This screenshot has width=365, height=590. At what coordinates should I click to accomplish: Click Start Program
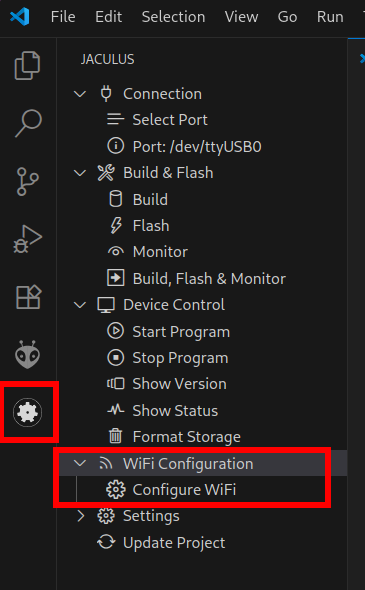[x=181, y=332]
